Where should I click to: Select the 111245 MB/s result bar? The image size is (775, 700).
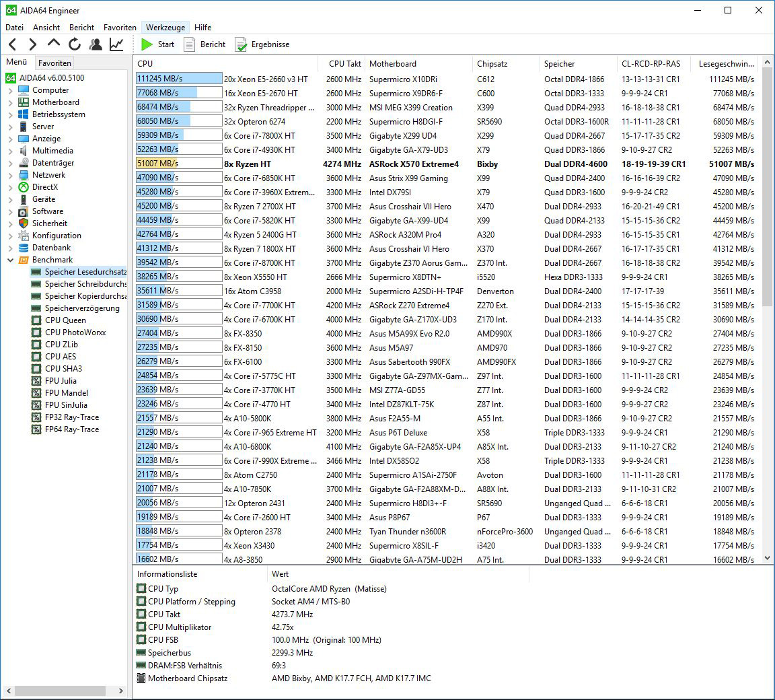179,79
